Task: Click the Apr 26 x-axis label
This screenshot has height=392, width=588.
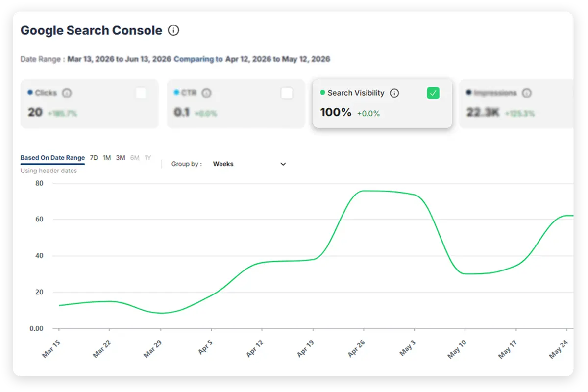Action: pyautogui.click(x=356, y=348)
